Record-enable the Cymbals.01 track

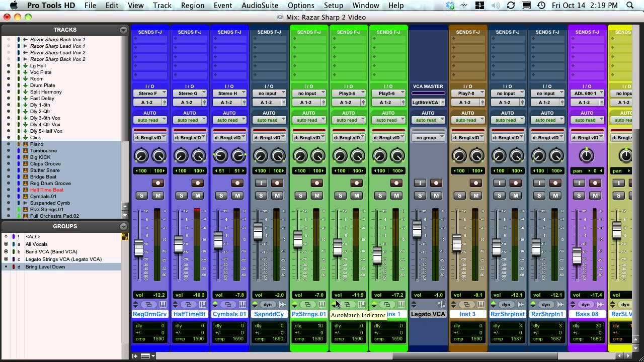pos(237,183)
